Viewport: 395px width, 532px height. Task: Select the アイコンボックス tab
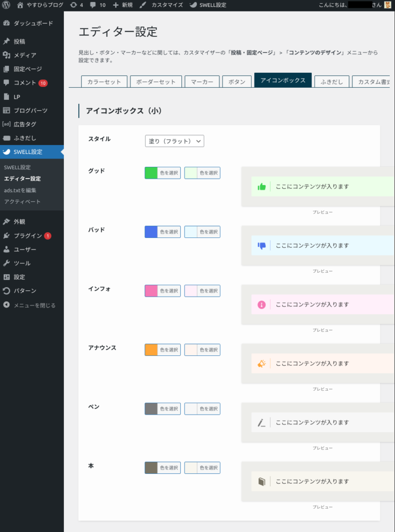pos(283,80)
